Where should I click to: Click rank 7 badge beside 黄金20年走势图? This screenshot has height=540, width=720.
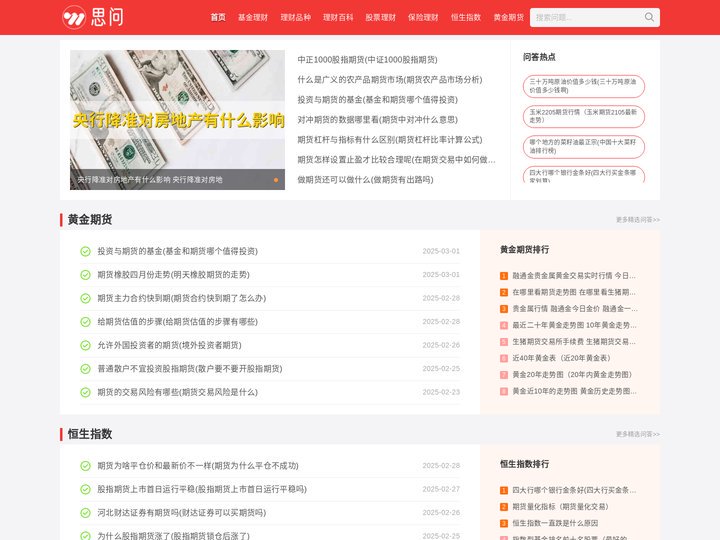pyautogui.click(x=504, y=375)
